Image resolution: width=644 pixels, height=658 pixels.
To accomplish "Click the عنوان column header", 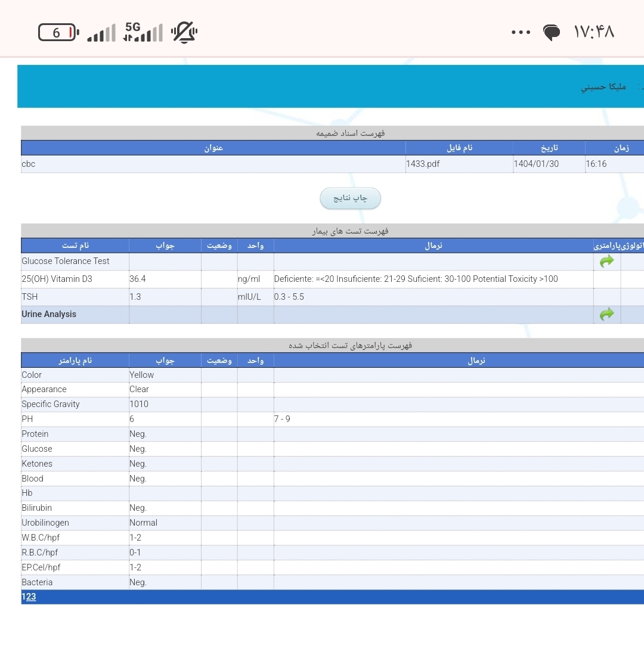I will tap(213, 148).
